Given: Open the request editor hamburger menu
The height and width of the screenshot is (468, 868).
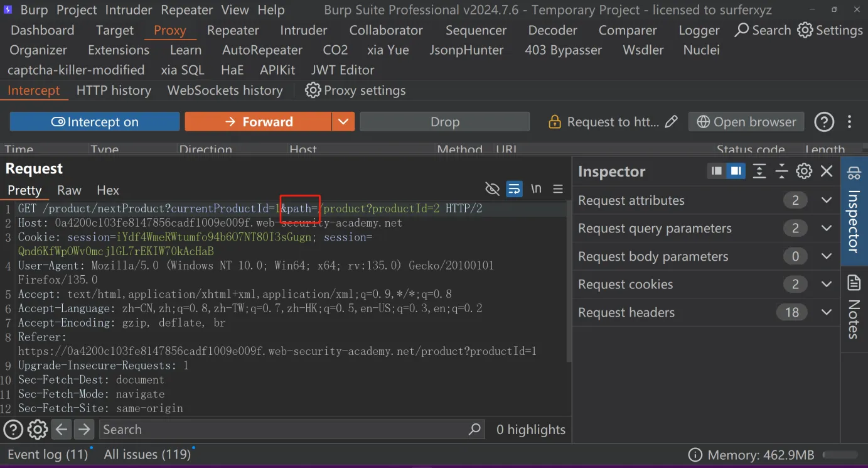Looking at the screenshot, I should [x=558, y=189].
